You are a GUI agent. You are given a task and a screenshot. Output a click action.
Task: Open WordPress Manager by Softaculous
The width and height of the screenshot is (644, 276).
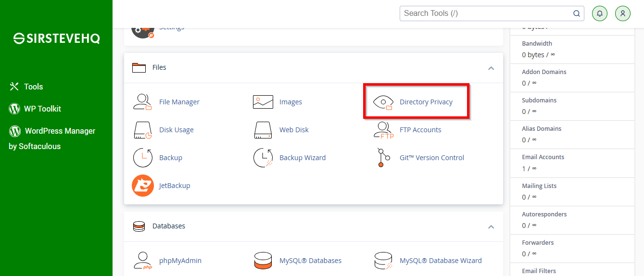point(52,138)
